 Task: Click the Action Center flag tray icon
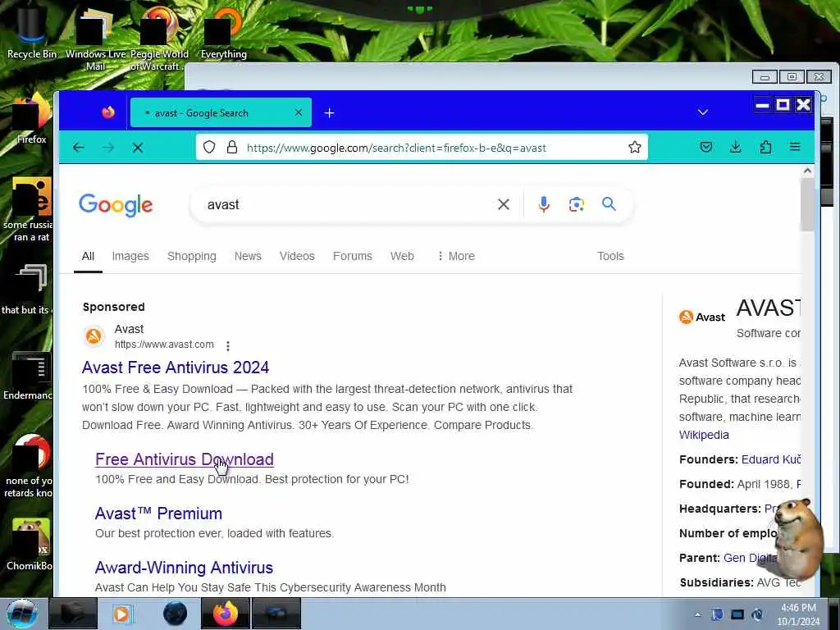[x=717, y=615]
